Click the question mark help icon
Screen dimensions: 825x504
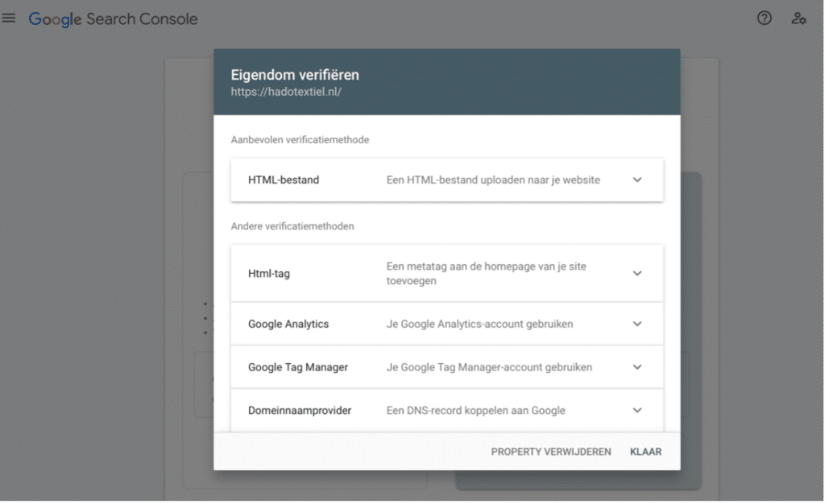[764, 18]
